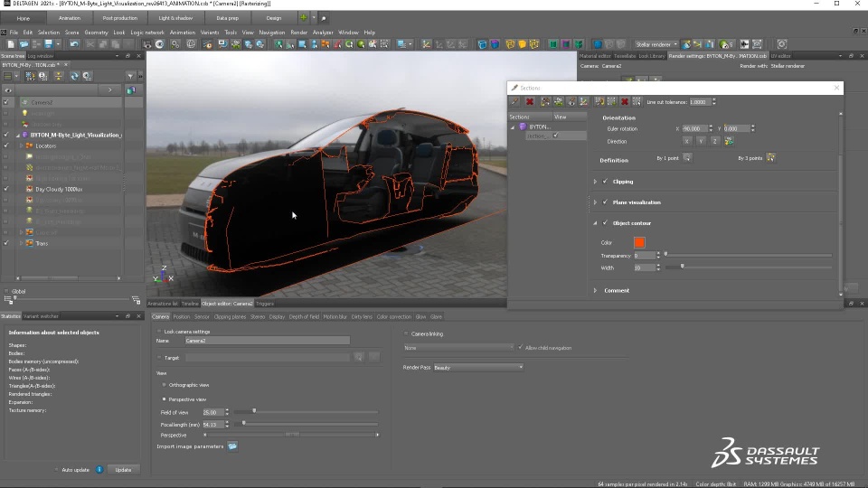Click the red X delete icon in Sections
Screen dimensions: 868x488
[530, 102]
